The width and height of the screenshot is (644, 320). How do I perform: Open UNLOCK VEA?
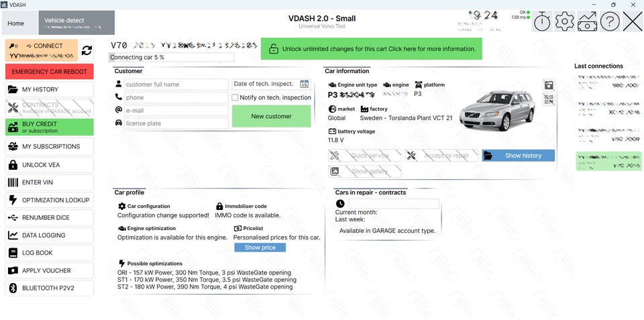[49, 165]
